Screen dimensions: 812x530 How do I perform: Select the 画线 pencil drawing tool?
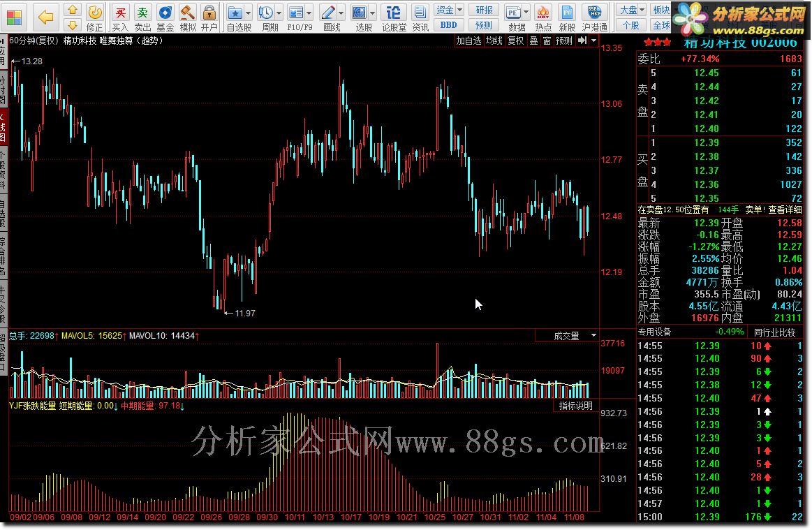click(x=327, y=13)
